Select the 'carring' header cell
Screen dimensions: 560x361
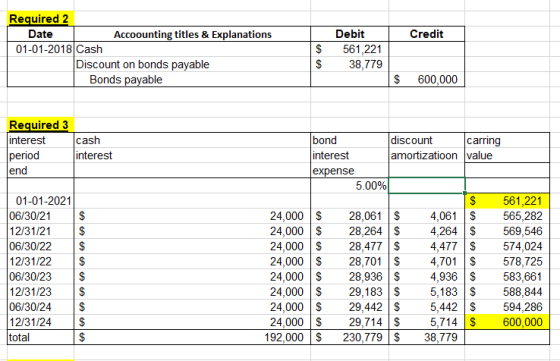(507, 140)
